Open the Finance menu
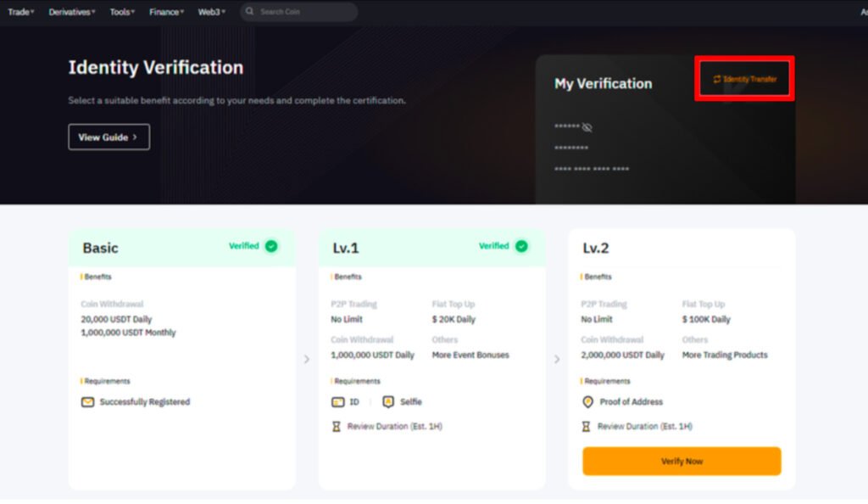The image size is (868, 504). pyautogui.click(x=166, y=12)
